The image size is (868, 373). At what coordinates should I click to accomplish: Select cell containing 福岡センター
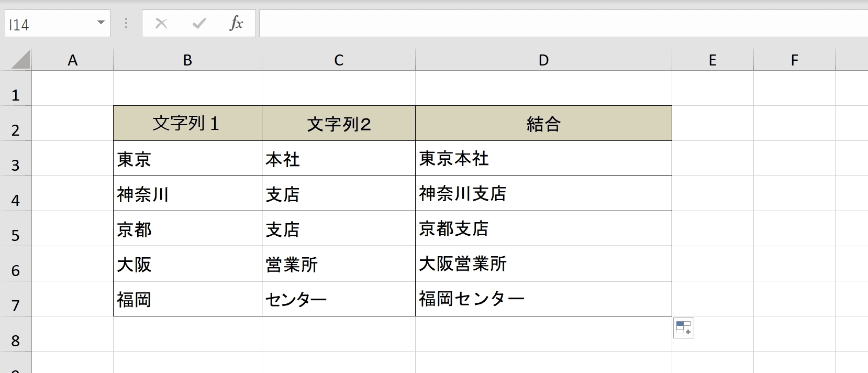(x=543, y=299)
